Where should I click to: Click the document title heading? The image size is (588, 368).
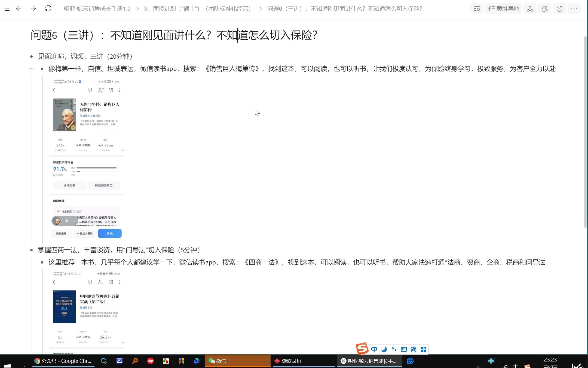coord(174,35)
